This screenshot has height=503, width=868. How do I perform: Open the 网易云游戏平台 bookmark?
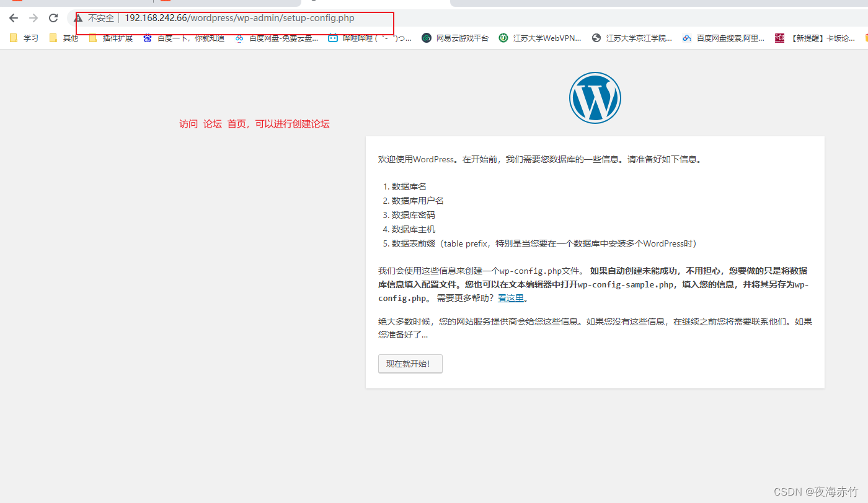click(x=455, y=38)
